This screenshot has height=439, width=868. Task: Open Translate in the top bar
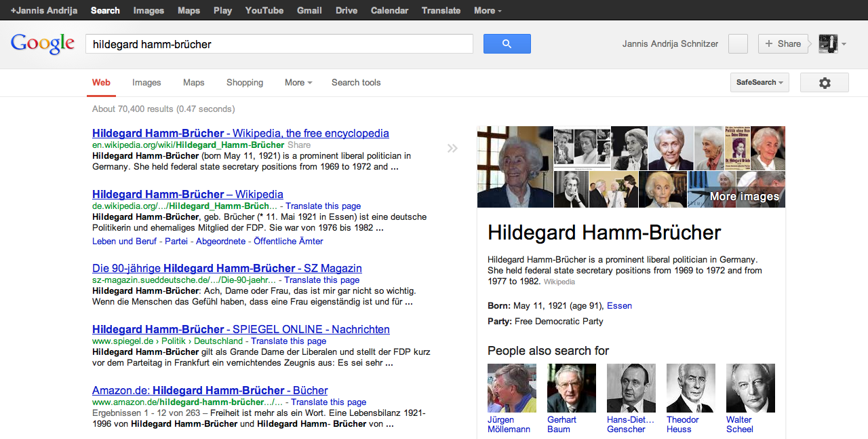pyautogui.click(x=441, y=10)
